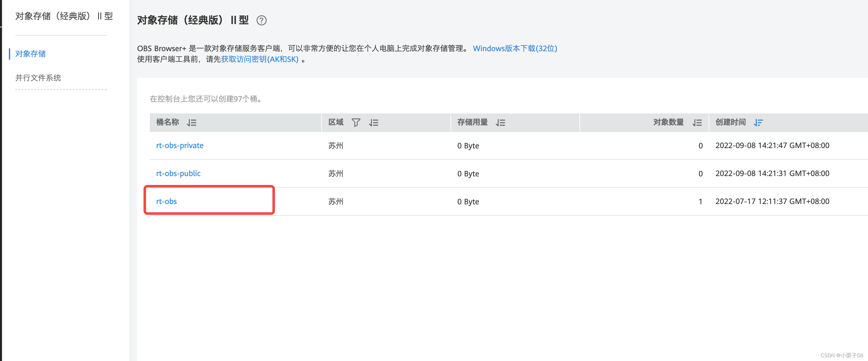Select 苏州 region in rt-obs-private row
This screenshot has width=868, height=361.
click(x=336, y=146)
